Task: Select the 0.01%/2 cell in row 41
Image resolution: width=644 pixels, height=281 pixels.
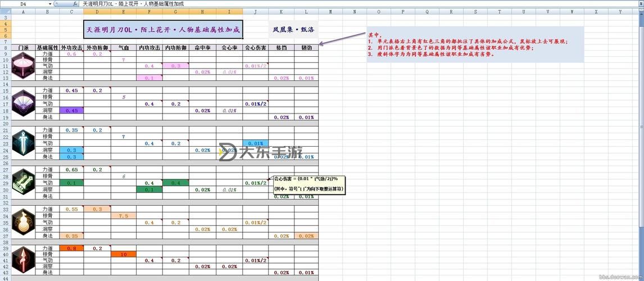Action: [x=256, y=260]
